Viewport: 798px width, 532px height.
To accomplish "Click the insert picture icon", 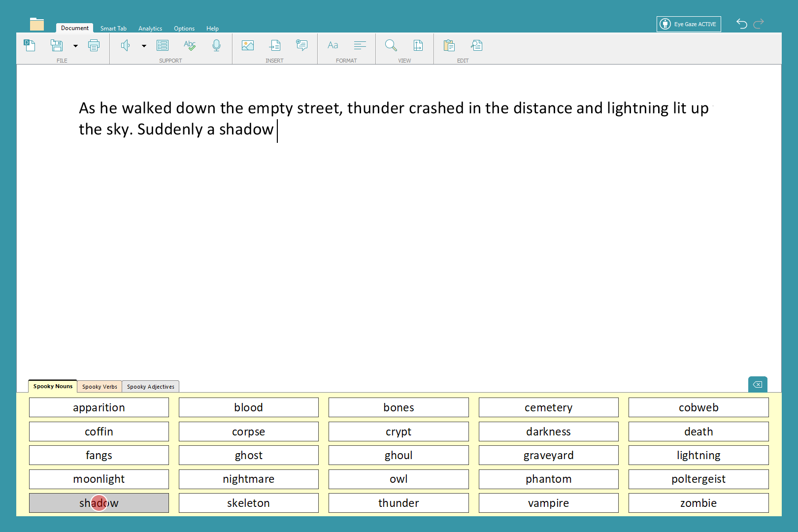I will pyautogui.click(x=248, y=46).
